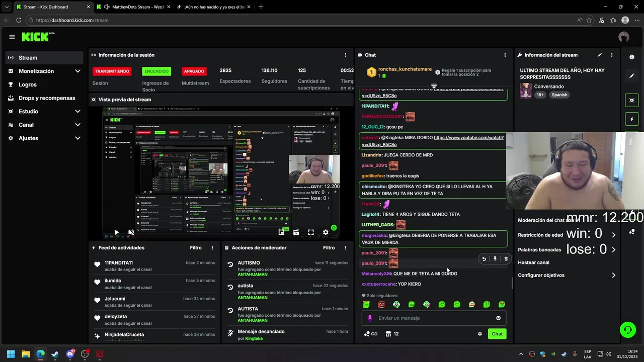Click the ronchas_kunchatumare top gifter
Screen dimensions: 644x362
405,69
